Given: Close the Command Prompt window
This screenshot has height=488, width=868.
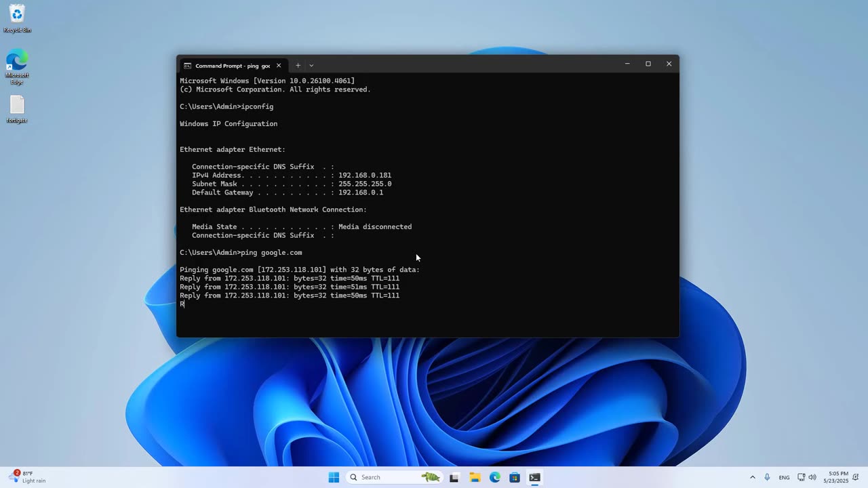Looking at the screenshot, I should [x=669, y=64].
